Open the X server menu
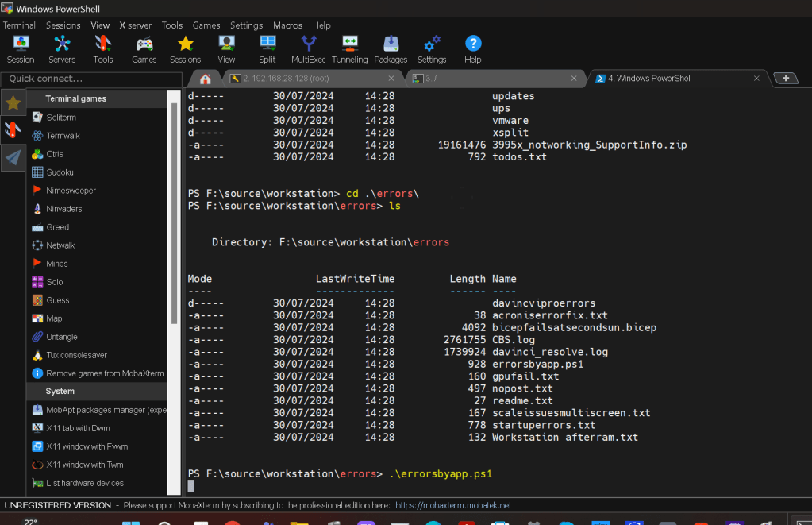Image resolution: width=812 pixels, height=525 pixels. pyautogui.click(x=135, y=25)
